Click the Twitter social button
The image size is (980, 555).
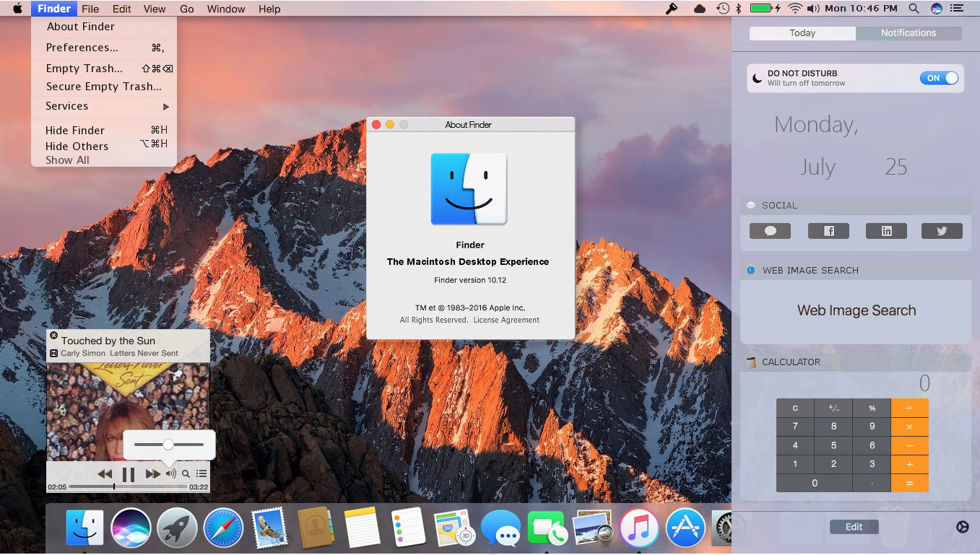click(942, 231)
